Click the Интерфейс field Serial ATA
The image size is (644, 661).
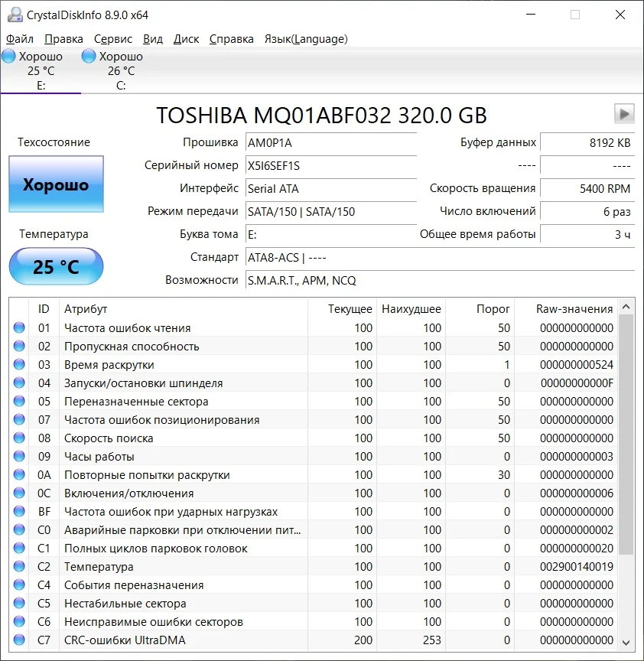pos(331,188)
